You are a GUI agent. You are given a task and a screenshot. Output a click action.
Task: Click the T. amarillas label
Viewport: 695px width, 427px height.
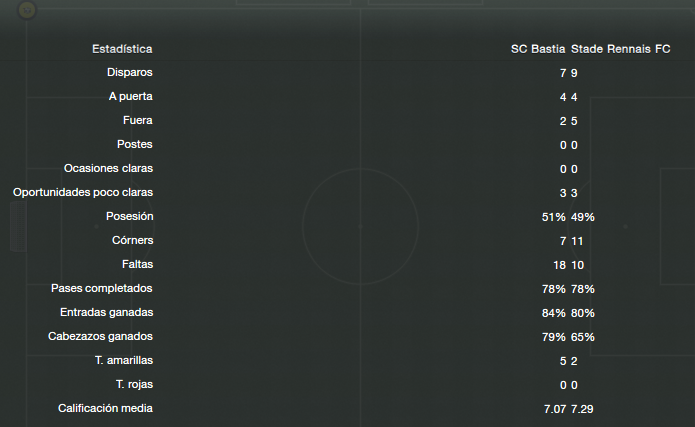click(124, 360)
